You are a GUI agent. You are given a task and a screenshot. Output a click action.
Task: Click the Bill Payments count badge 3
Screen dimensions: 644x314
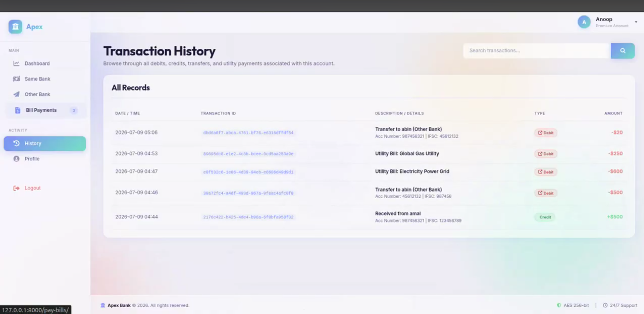pyautogui.click(x=74, y=110)
